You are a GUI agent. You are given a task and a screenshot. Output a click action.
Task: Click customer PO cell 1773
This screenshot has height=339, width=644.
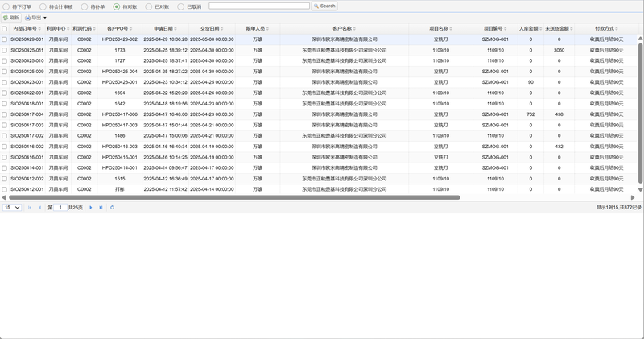(119, 50)
